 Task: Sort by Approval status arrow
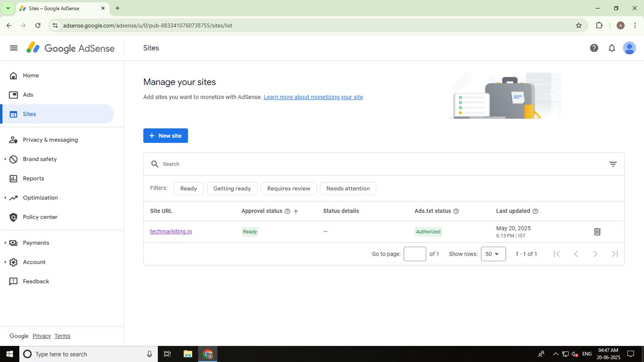[x=296, y=211]
